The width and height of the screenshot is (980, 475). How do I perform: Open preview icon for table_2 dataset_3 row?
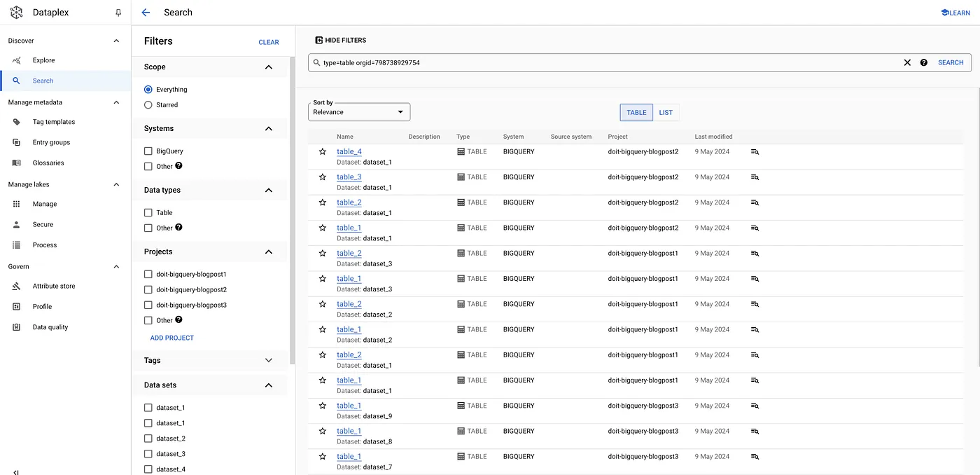(x=755, y=253)
